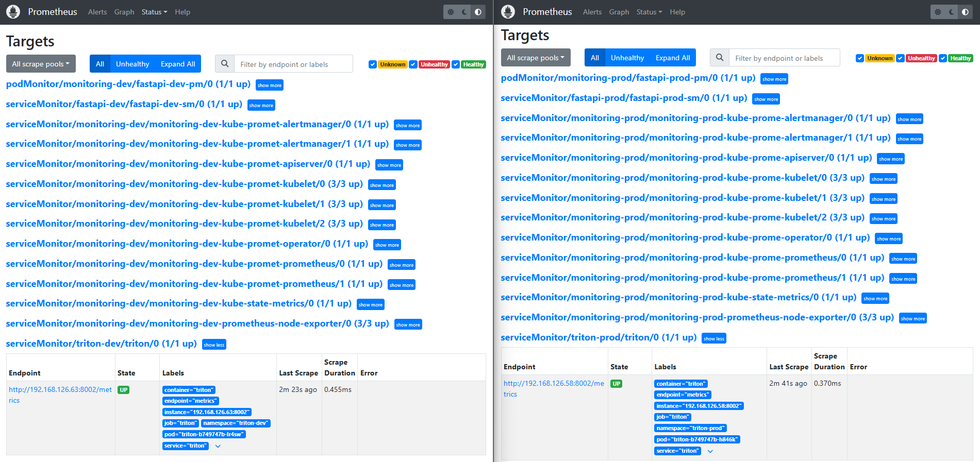
Task: Open serviceMonitor/triton-prod/triton/0 pool link
Action: pyautogui.click(x=599, y=337)
